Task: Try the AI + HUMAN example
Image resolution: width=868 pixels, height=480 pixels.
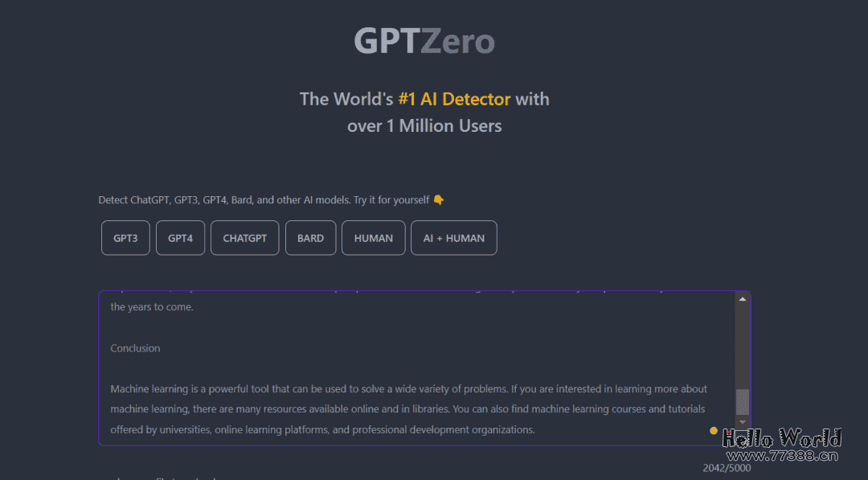Action: point(454,238)
